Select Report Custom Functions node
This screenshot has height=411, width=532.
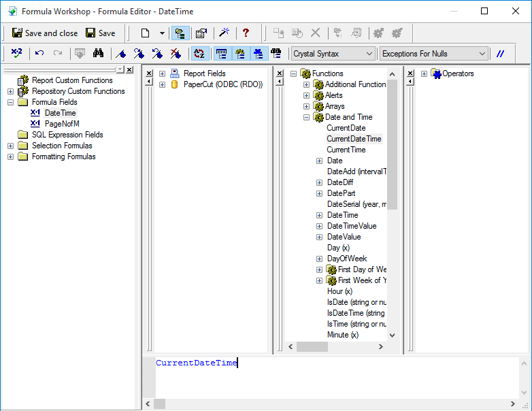(72, 80)
